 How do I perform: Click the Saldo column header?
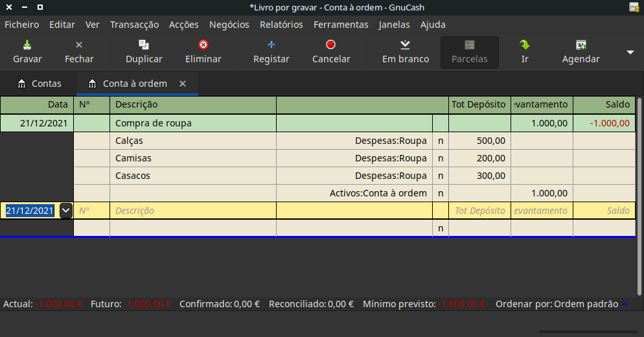coord(604,105)
